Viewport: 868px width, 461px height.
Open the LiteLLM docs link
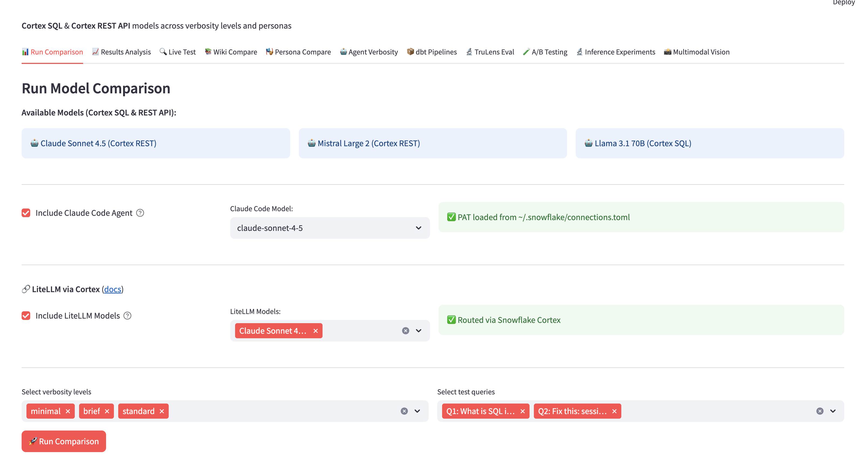113,289
